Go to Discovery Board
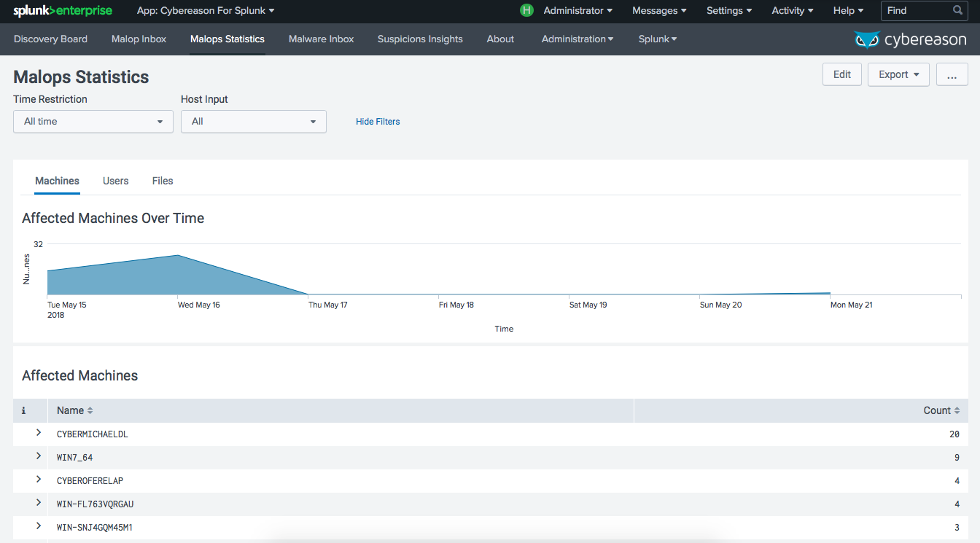Image resolution: width=980 pixels, height=543 pixels. (50, 39)
